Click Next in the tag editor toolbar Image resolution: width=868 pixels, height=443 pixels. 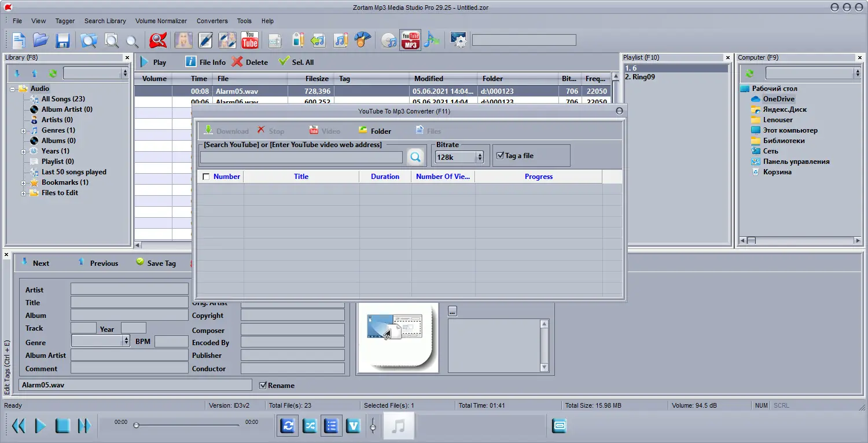tap(35, 263)
